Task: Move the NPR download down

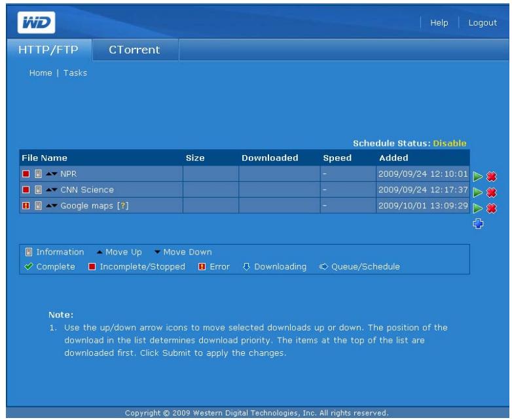Action: click(x=54, y=174)
